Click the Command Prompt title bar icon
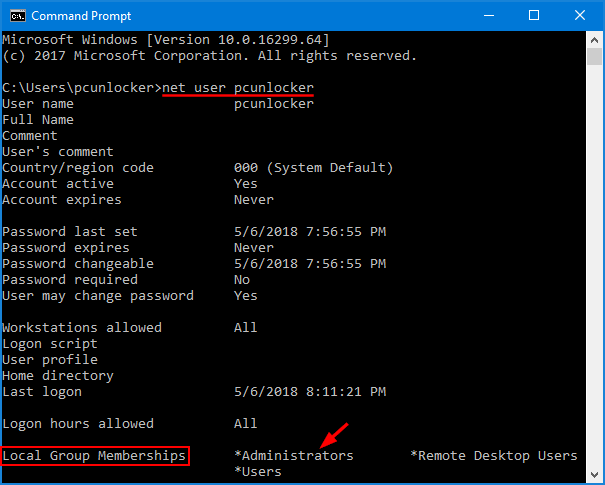This screenshot has width=605, height=485. pyautogui.click(x=15, y=16)
